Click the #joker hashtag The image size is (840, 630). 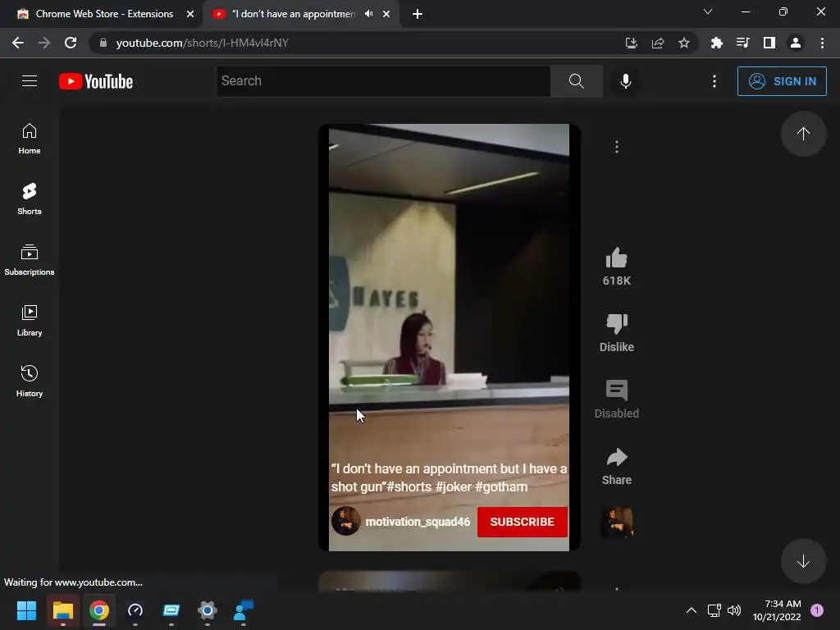[453, 486]
